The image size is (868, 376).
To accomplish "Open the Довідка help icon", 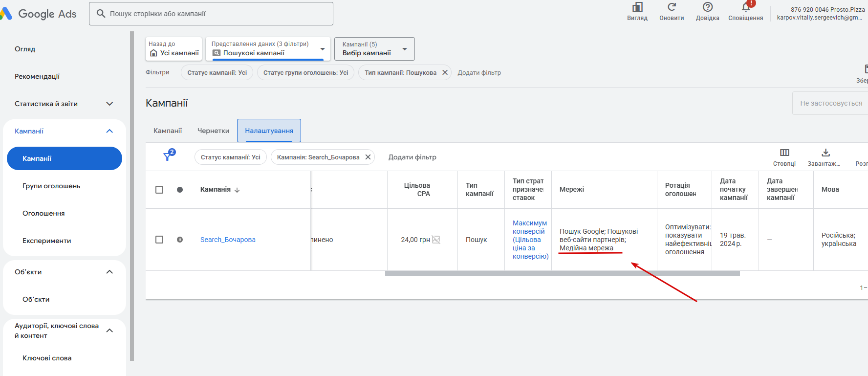I will click(x=707, y=7).
